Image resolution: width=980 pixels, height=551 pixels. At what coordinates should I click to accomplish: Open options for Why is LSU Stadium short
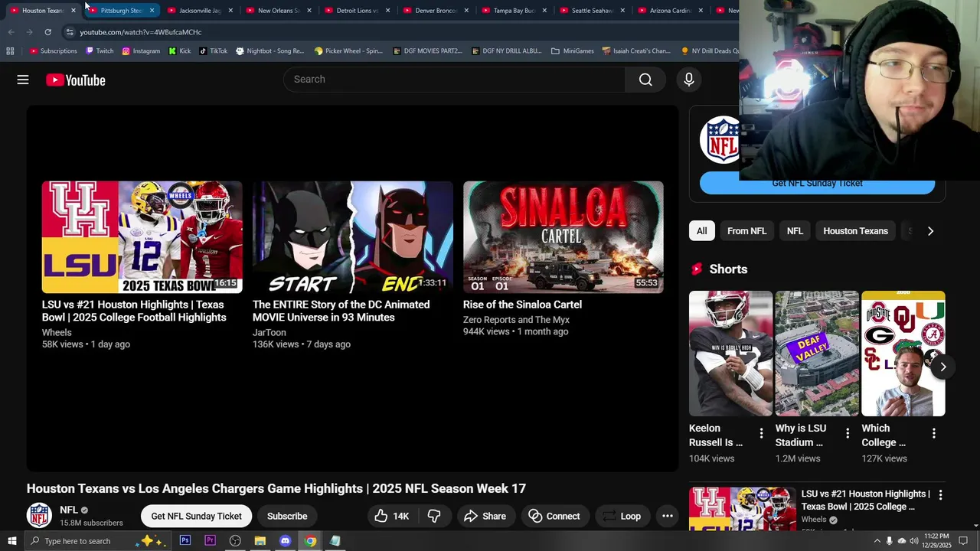(x=848, y=434)
